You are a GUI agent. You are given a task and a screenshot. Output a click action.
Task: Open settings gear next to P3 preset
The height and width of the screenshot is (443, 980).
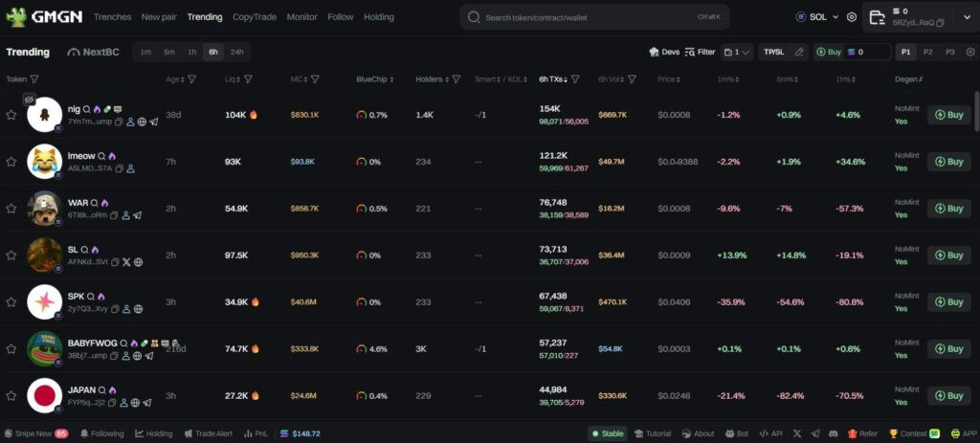click(x=970, y=52)
